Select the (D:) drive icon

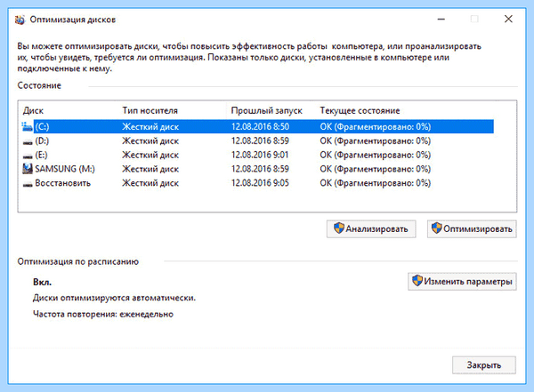pos(28,141)
